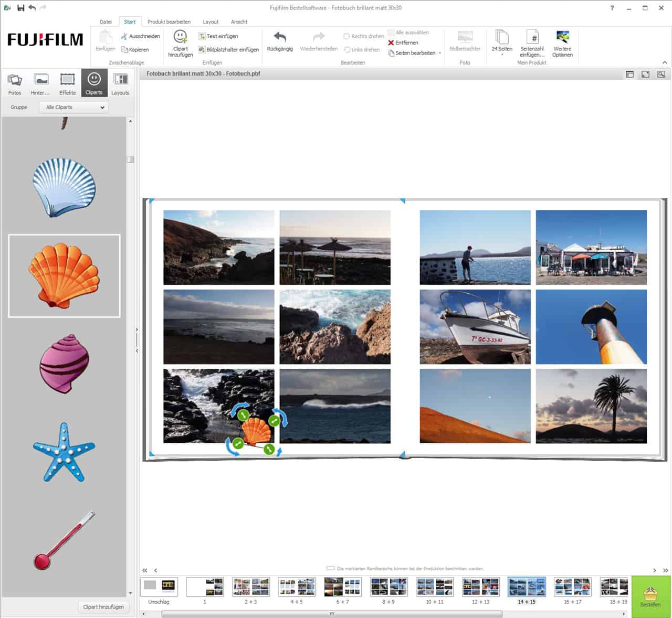Click the Rückgängig undo arrow icon
Image resolution: width=672 pixels, height=618 pixels.
(279, 37)
